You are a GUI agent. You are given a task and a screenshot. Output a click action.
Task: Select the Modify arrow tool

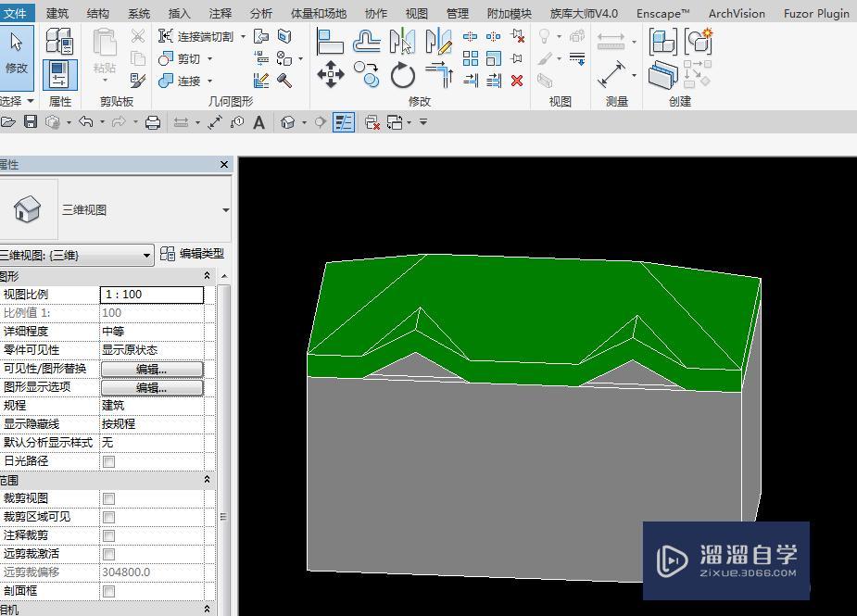click(17, 57)
